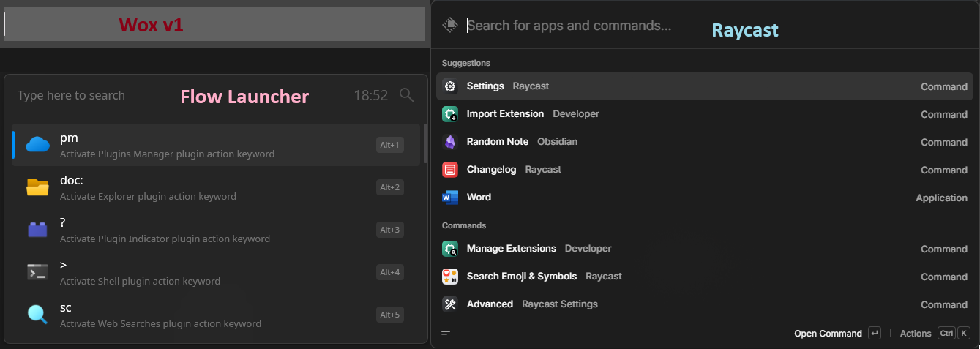This screenshot has height=349, width=980.
Task: Click the Alt+3 shortcut badge
Action: pos(390,230)
